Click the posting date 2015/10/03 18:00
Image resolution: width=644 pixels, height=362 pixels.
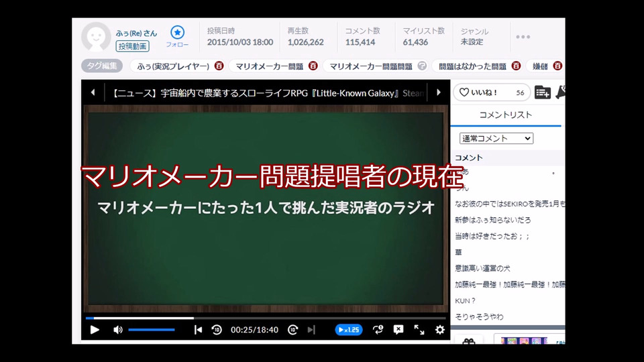pos(240,42)
